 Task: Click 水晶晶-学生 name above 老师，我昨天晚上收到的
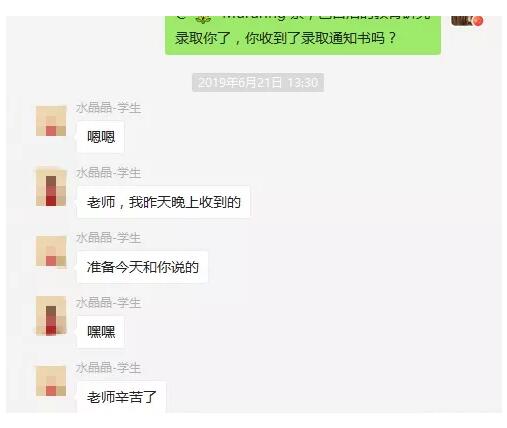point(108,173)
